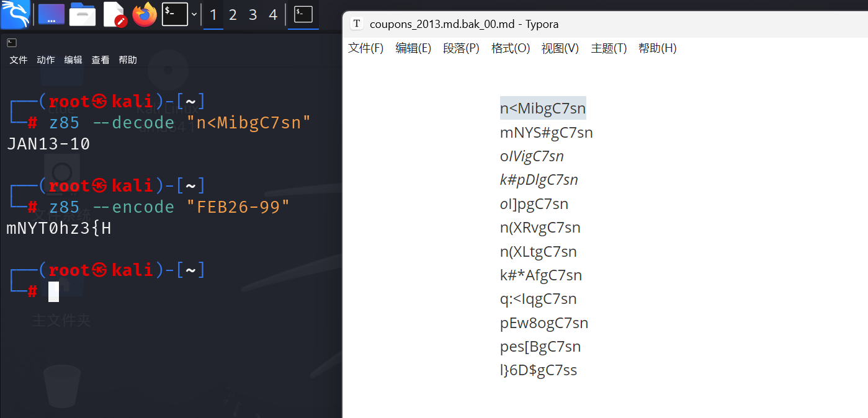Viewport: 868px width, 418px height.
Task: Click the terminal cursor at the empty prompt
Action: pos(54,291)
